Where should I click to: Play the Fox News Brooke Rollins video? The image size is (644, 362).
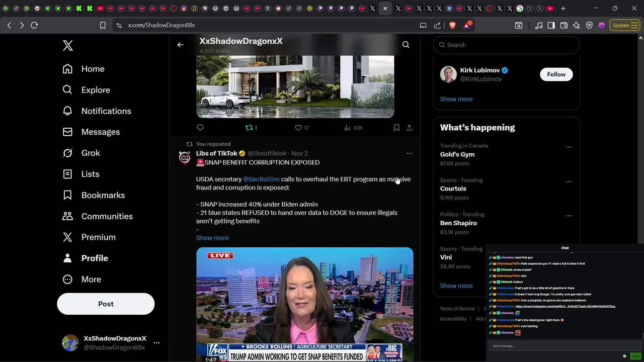click(305, 304)
